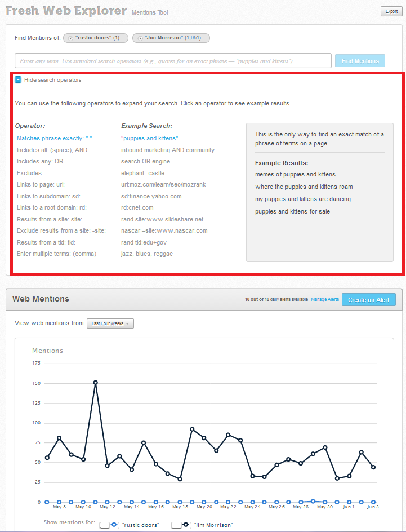Click the peak data point near 150 mentions
The image size is (406, 532).
click(x=96, y=382)
